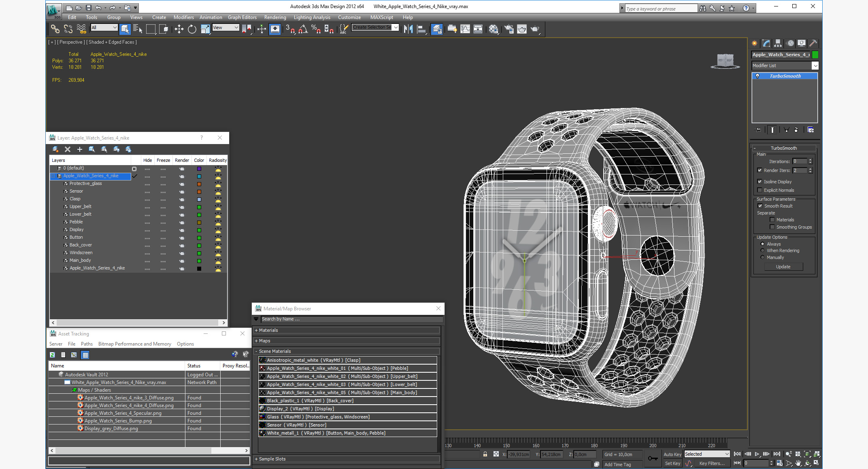This screenshot has width=868, height=469.
Task: Toggle the 3D Snaps tool
Action: coord(290,29)
